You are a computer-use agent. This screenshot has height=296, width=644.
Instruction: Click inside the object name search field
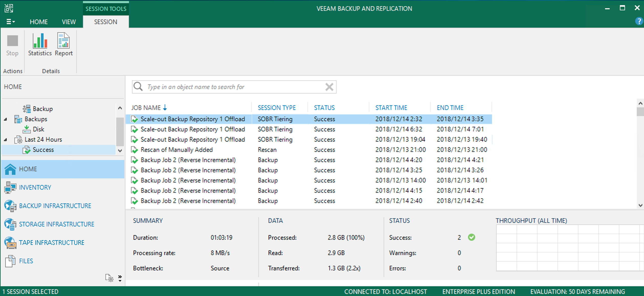pos(230,87)
